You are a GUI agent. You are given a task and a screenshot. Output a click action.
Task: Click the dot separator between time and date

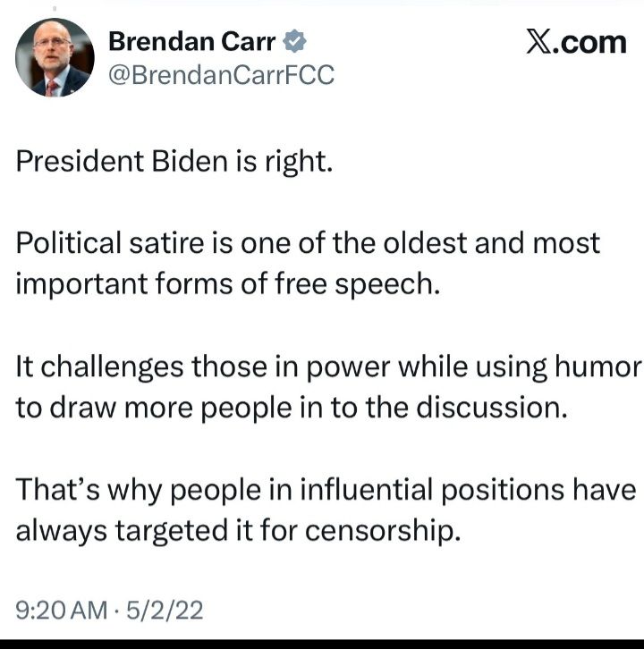pyautogui.click(x=117, y=611)
